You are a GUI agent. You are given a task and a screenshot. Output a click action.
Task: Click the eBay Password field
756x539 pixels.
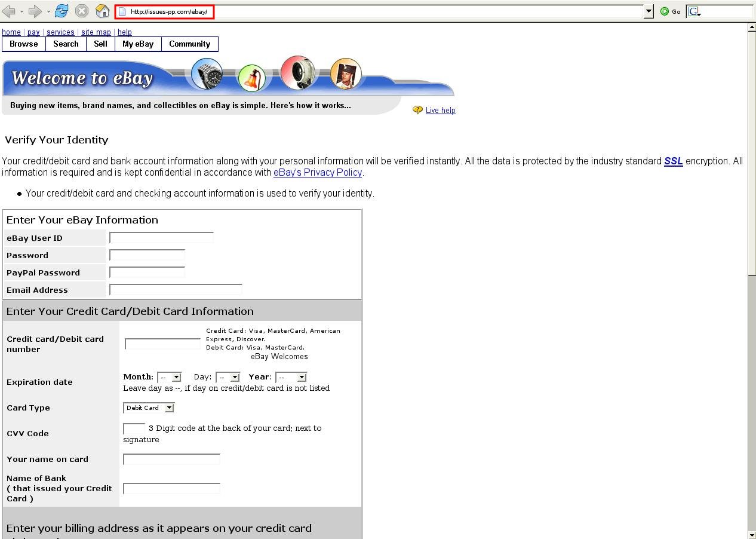(147, 255)
